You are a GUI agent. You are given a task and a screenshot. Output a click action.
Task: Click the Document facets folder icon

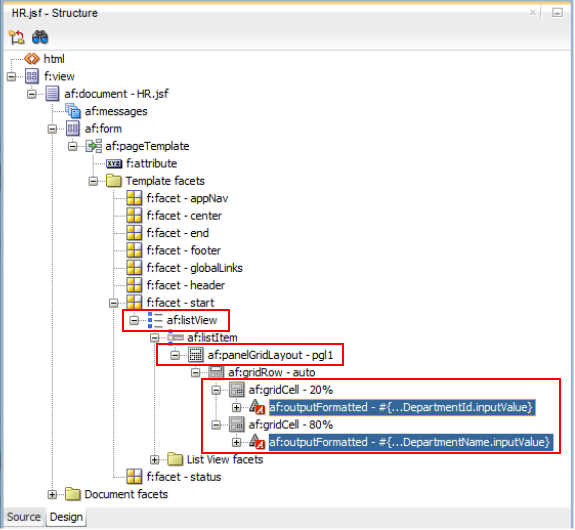(x=73, y=494)
